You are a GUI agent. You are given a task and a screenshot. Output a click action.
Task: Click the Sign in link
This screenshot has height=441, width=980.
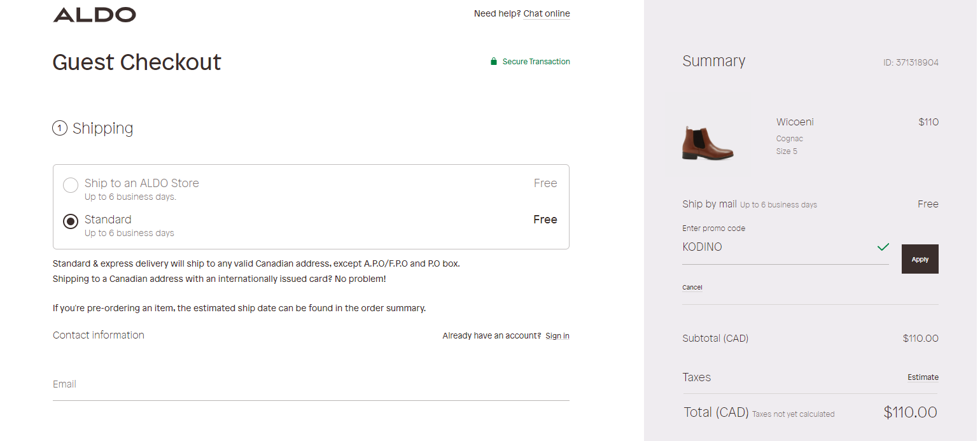[x=557, y=336]
